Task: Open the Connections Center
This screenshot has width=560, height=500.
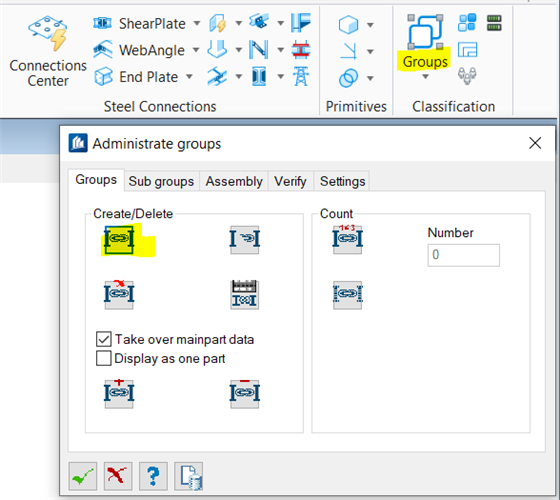Action: [x=48, y=51]
